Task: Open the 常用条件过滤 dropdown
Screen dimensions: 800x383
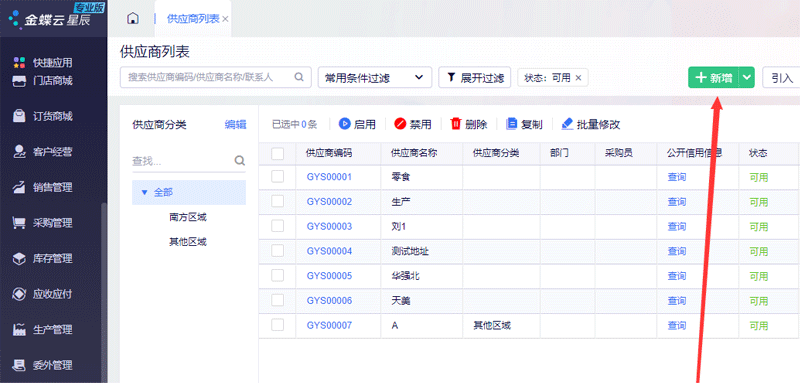Action: pos(375,78)
